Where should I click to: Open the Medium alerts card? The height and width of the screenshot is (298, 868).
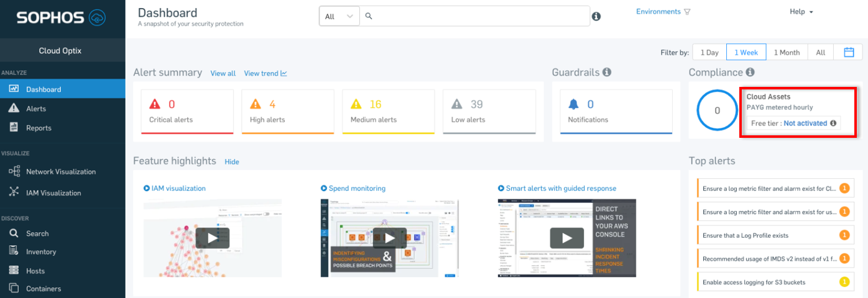(x=389, y=112)
